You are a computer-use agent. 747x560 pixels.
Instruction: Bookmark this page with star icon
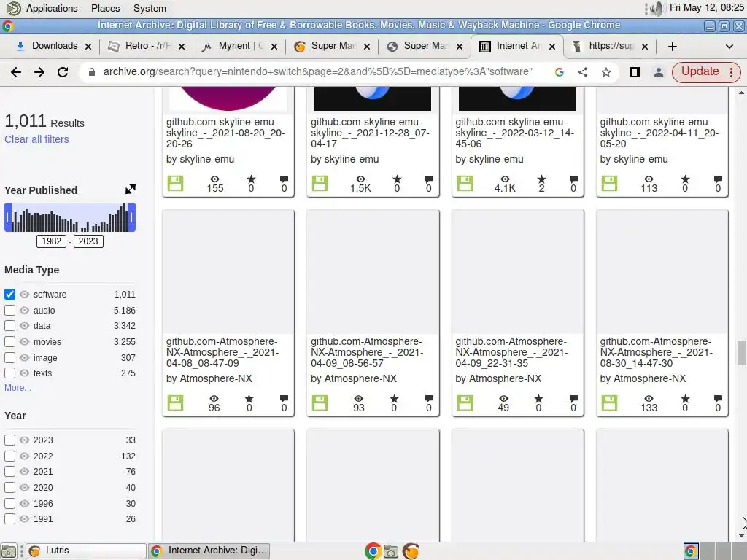click(606, 72)
